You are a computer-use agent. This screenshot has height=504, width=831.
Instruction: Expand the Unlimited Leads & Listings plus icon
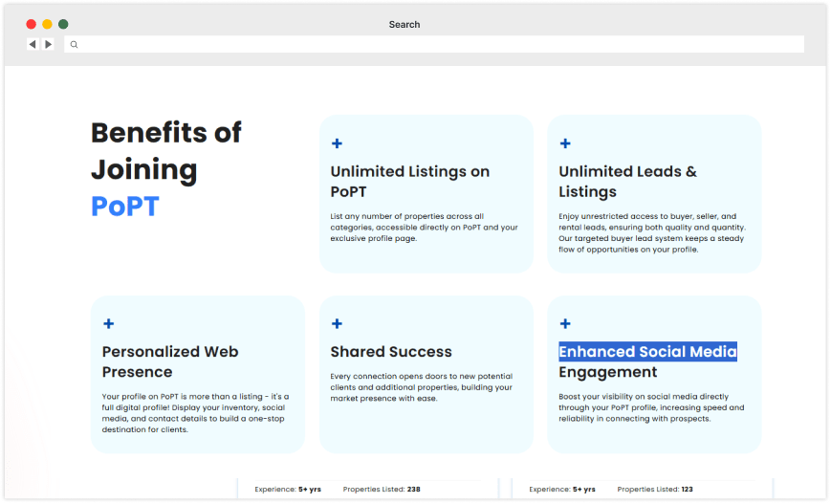coord(565,143)
